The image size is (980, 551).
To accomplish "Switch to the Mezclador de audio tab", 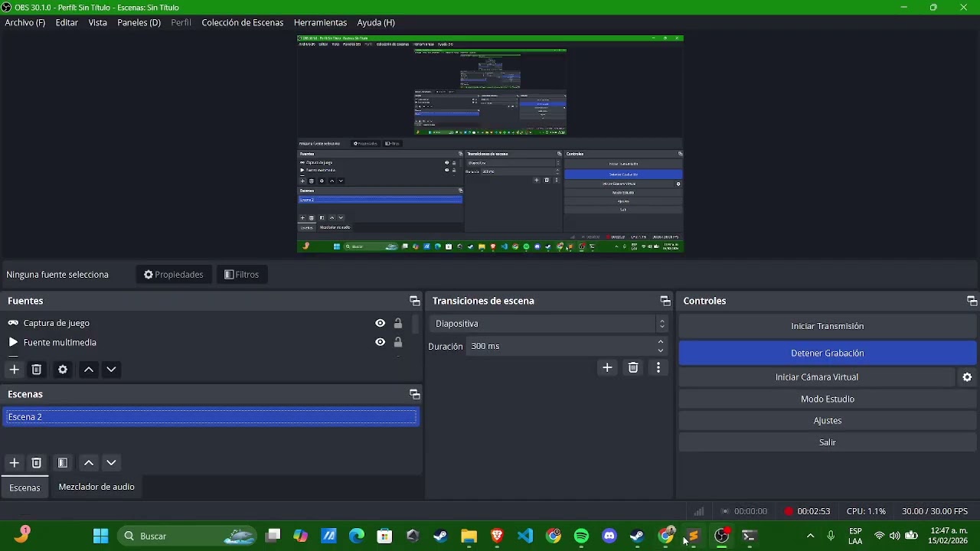I will pos(96,487).
